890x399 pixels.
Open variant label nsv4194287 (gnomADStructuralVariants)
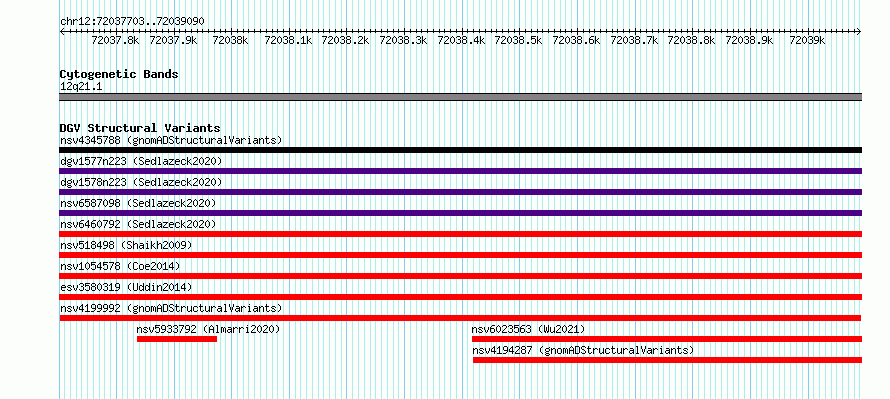click(583, 350)
